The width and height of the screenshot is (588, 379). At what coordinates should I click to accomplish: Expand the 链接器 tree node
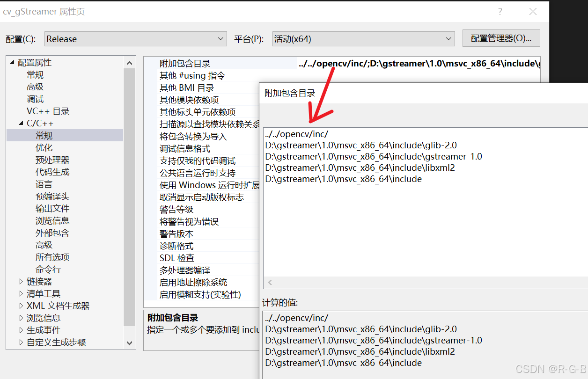[21, 282]
